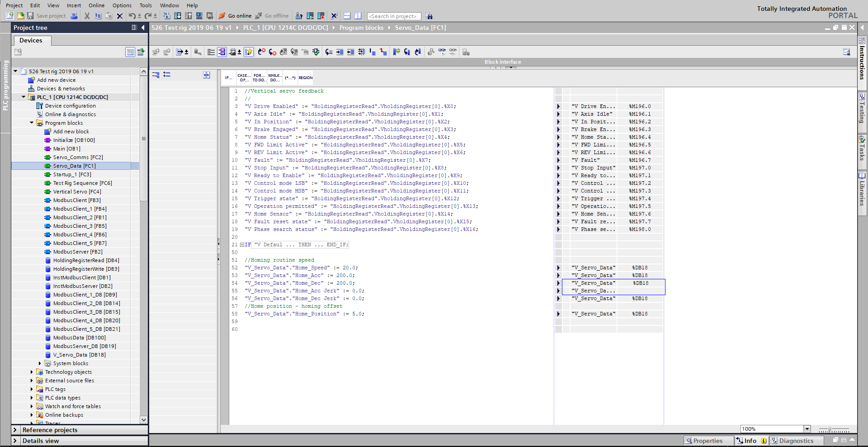Toggle the favorites display in editor toolbar

(x=249, y=52)
